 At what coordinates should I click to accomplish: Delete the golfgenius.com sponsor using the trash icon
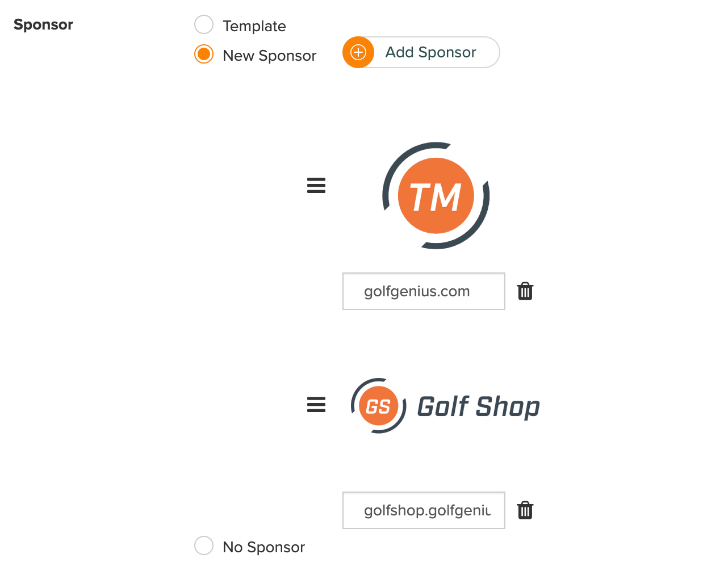click(525, 291)
